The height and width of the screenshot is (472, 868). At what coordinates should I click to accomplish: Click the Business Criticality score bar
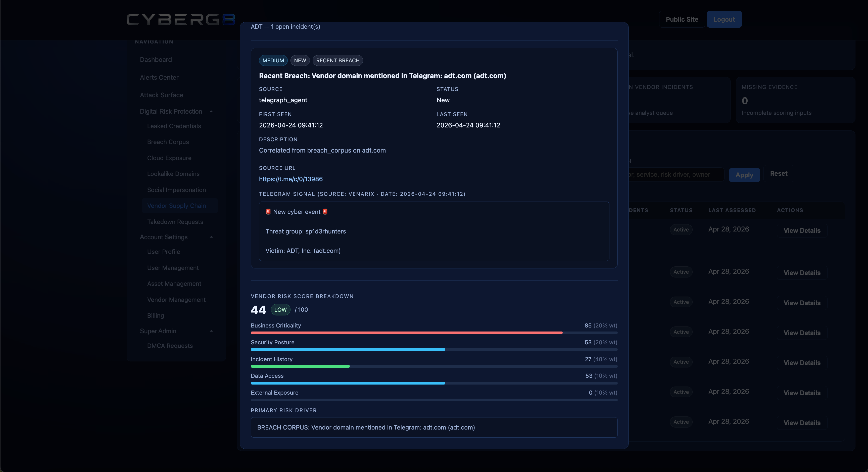click(434, 333)
